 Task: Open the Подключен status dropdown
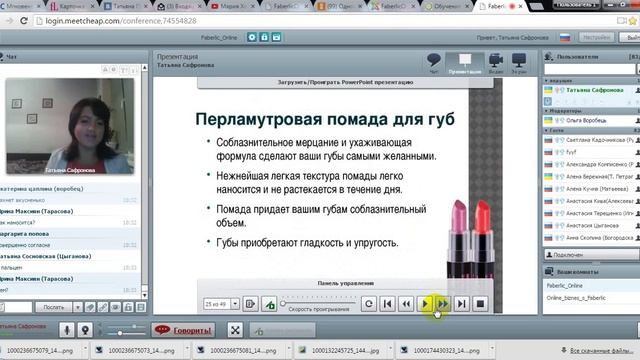pos(591,255)
